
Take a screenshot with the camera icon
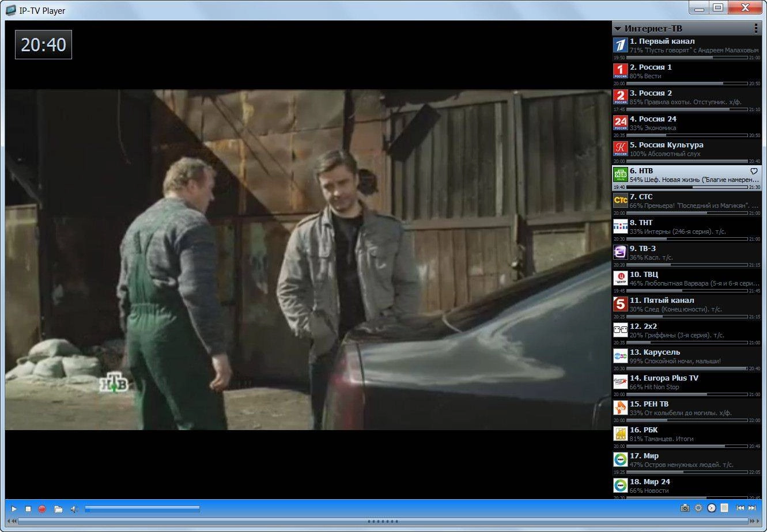coord(685,508)
